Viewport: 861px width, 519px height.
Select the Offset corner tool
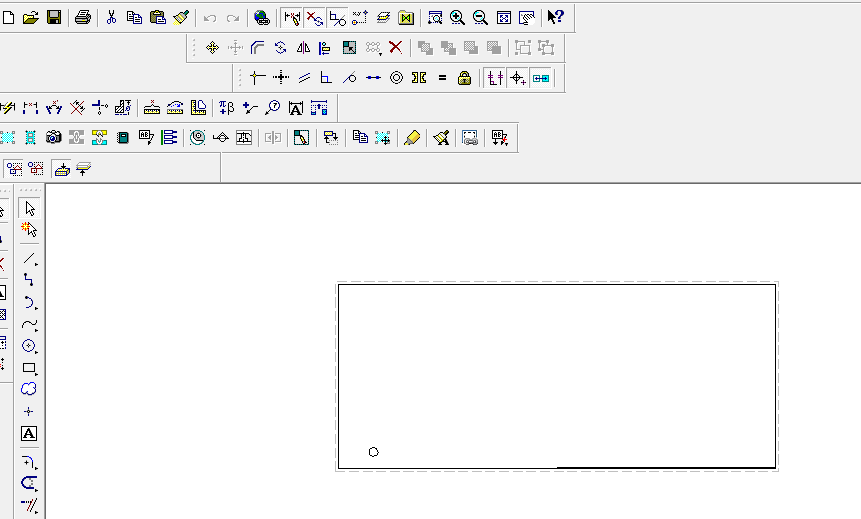point(258,48)
